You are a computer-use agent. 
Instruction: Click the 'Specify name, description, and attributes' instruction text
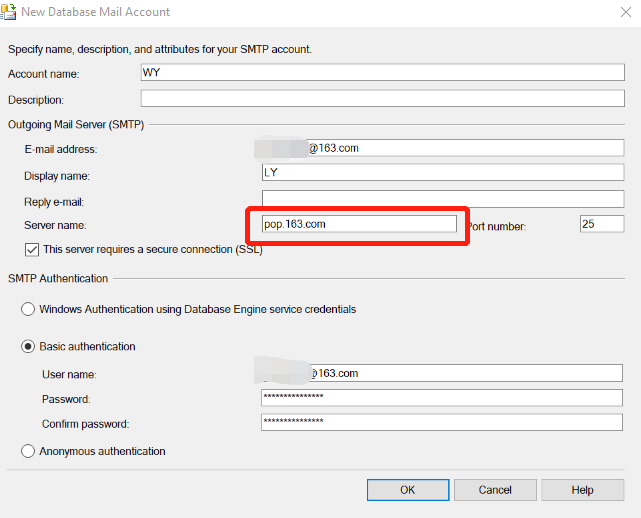tap(160, 49)
